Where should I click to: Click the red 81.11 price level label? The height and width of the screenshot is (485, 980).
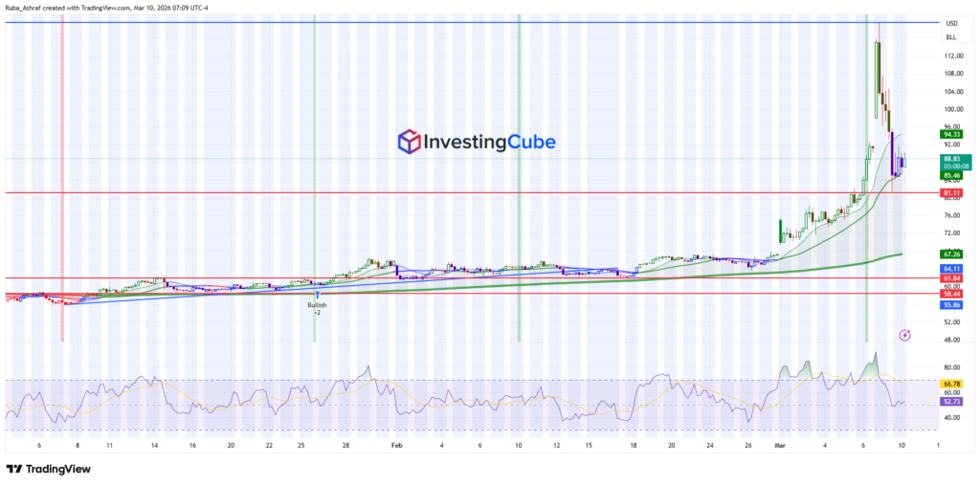tap(951, 193)
